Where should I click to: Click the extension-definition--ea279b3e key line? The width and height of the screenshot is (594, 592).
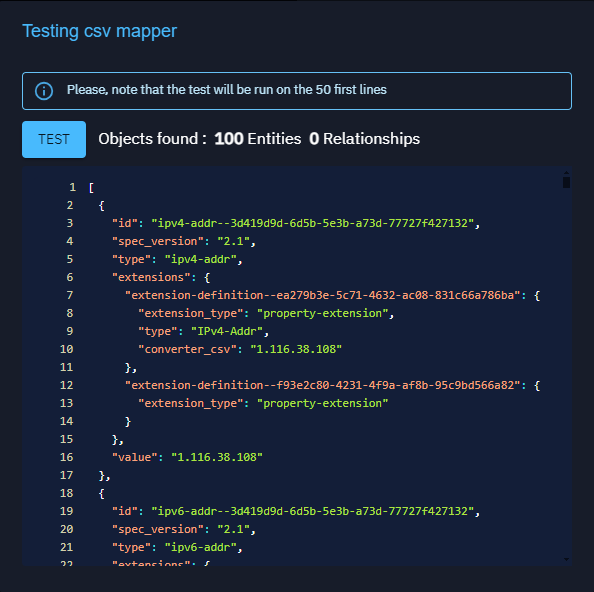(332, 295)
